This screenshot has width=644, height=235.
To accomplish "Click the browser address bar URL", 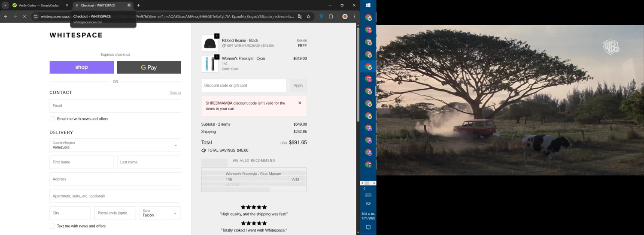I will click(167, 17).
